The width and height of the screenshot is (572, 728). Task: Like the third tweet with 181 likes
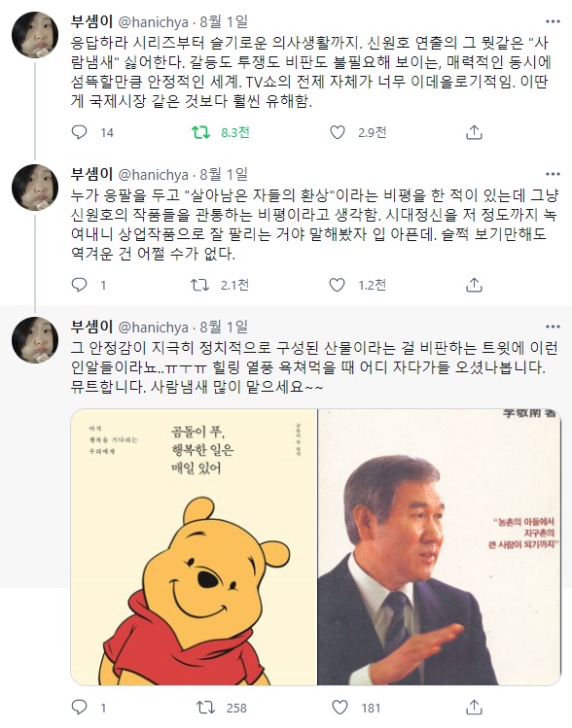coord(340,708)
